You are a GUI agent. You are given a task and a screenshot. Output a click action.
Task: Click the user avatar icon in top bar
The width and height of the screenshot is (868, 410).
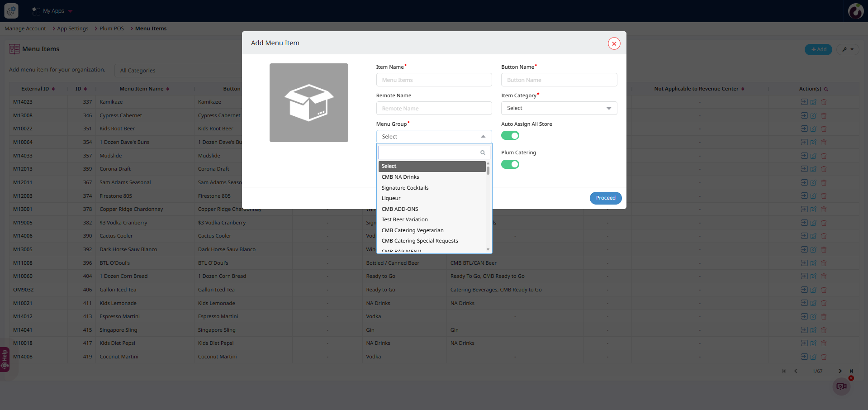(855, 11)
